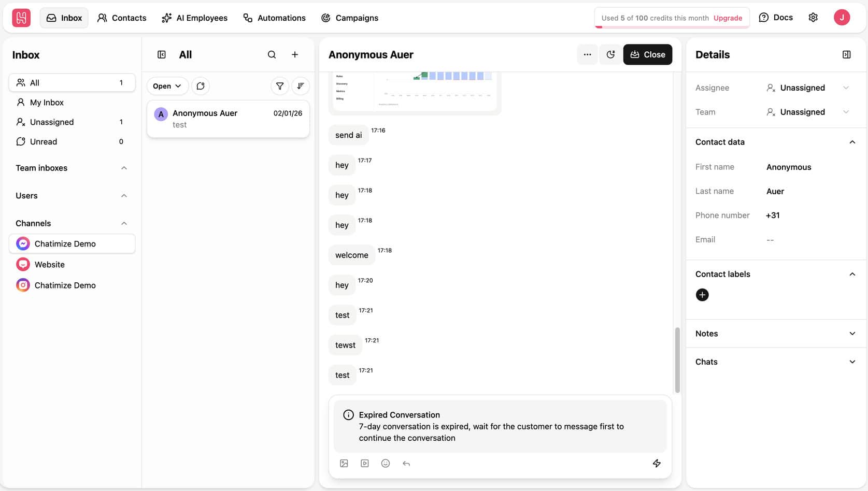Open the conversation filter funnel icon

pos(280,86)
